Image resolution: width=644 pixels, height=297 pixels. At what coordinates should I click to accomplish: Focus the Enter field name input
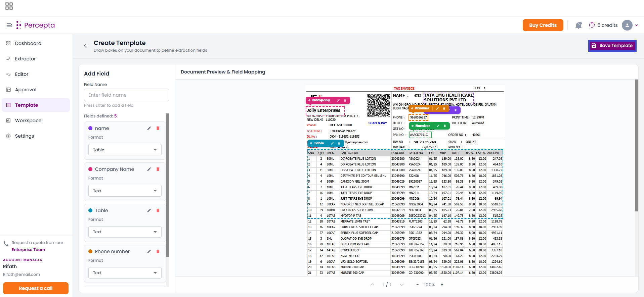[127, 95]
